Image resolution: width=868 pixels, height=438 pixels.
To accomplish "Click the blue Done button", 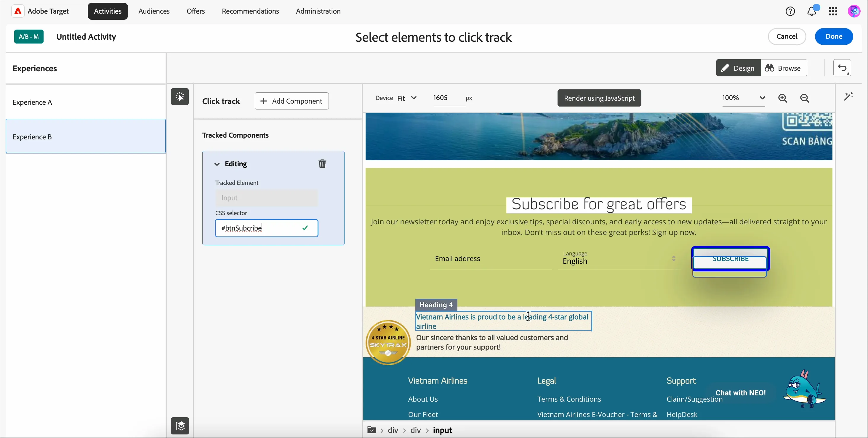I will tap(834, 36).
